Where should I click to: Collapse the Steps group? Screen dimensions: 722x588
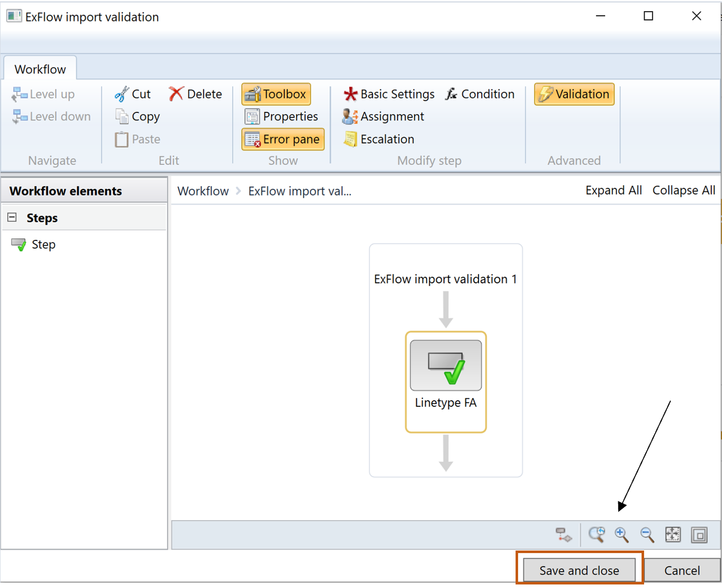coord(12,218)
